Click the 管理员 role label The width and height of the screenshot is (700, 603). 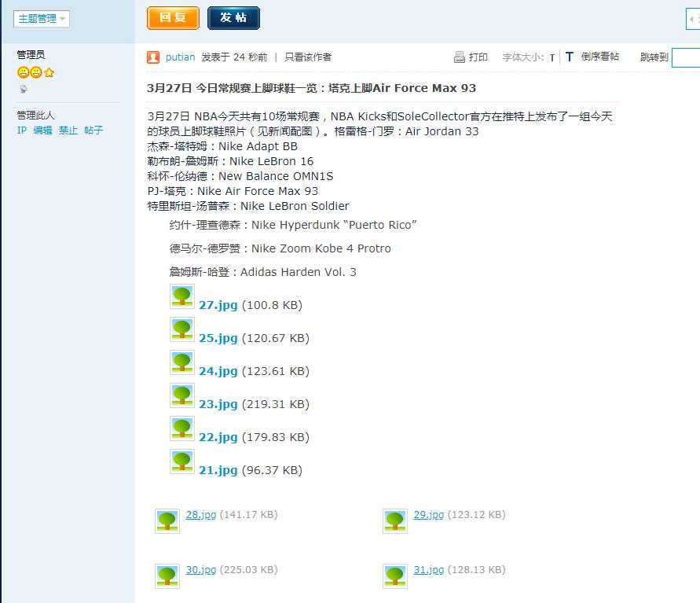tap(31, 55)
